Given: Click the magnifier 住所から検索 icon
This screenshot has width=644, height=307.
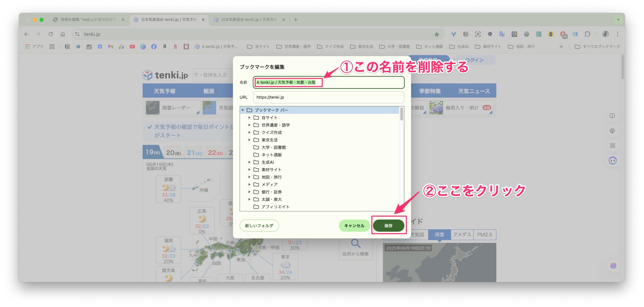Looking at the screenshot, I should [x=355, y=243].
